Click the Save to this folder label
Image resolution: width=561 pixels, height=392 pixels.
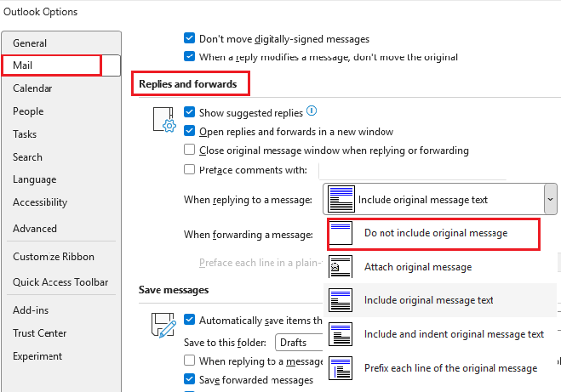point(225,343)
